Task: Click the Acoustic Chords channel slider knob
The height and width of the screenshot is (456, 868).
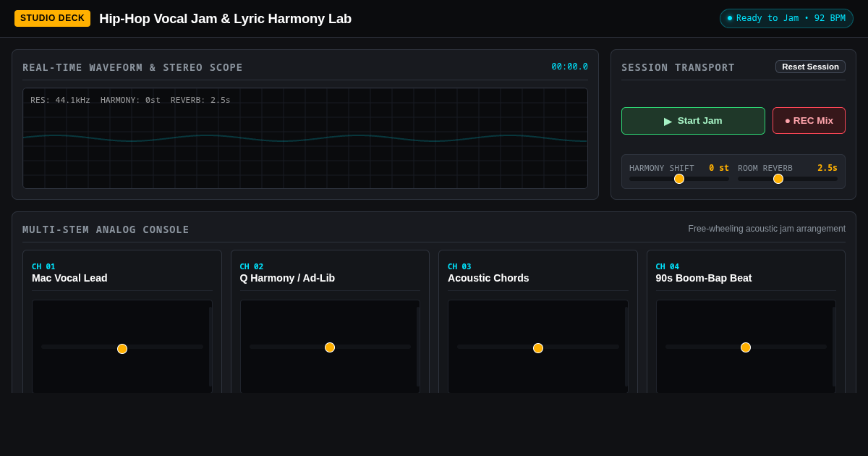Action: pos(538,348)
